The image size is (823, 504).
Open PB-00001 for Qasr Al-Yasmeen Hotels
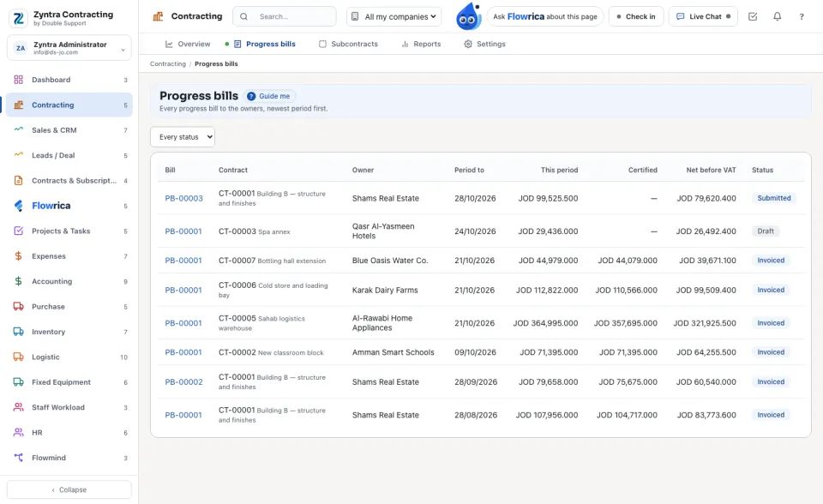coord(183,231)
